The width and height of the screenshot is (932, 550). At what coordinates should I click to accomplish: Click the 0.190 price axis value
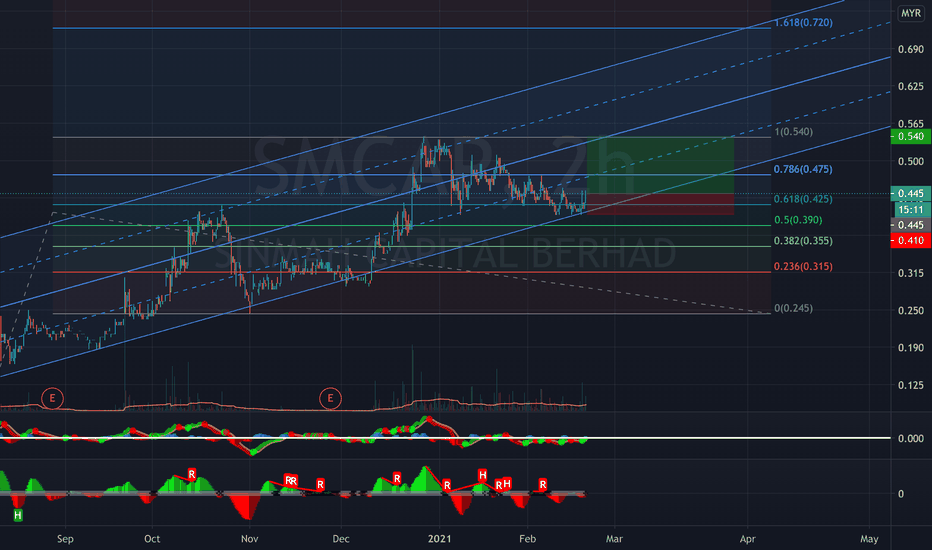911,348
